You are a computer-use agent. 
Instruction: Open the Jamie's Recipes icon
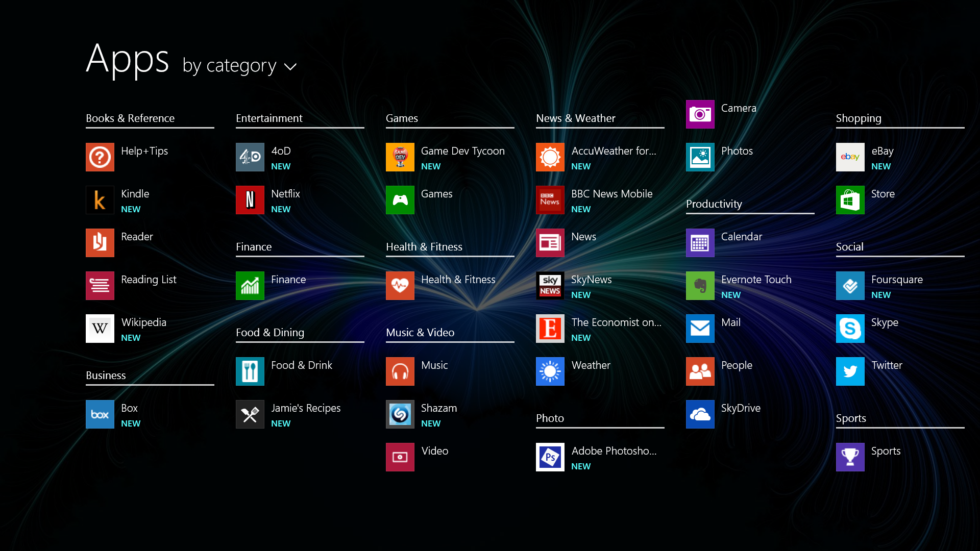click(250, 414)
